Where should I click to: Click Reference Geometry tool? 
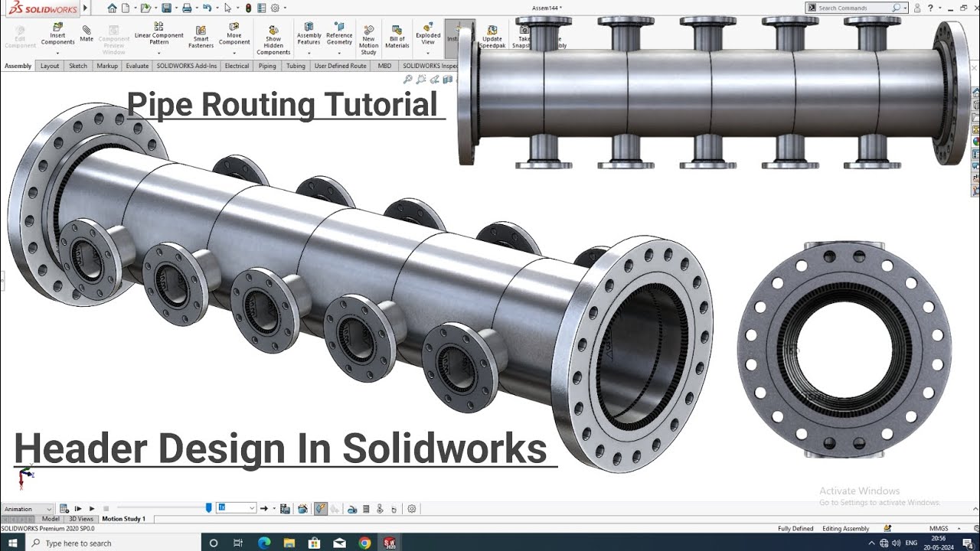tap(339, 34)
